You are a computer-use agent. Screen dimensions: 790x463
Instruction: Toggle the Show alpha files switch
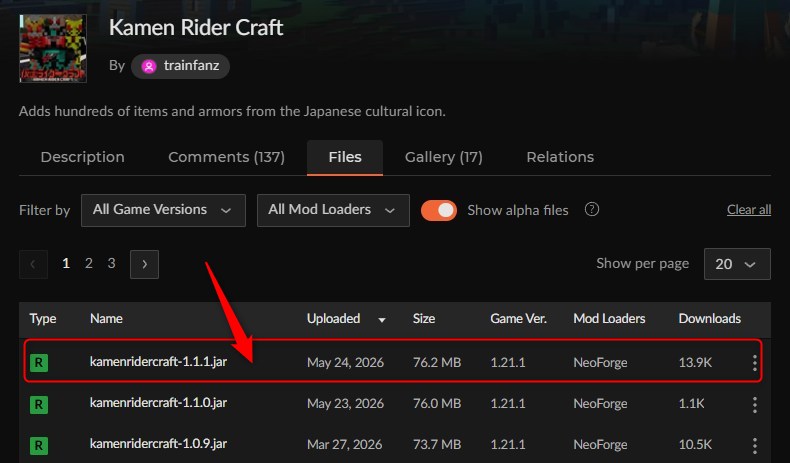439,210
